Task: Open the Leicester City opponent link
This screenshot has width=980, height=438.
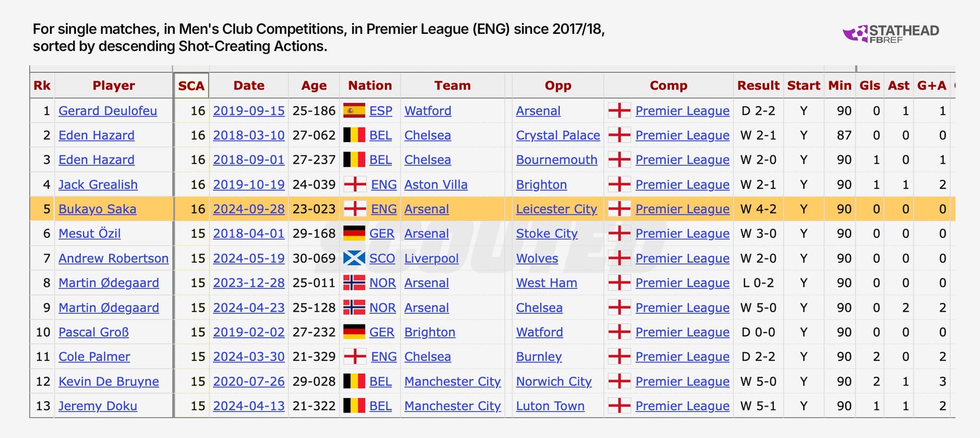Action: pos(557,209)
